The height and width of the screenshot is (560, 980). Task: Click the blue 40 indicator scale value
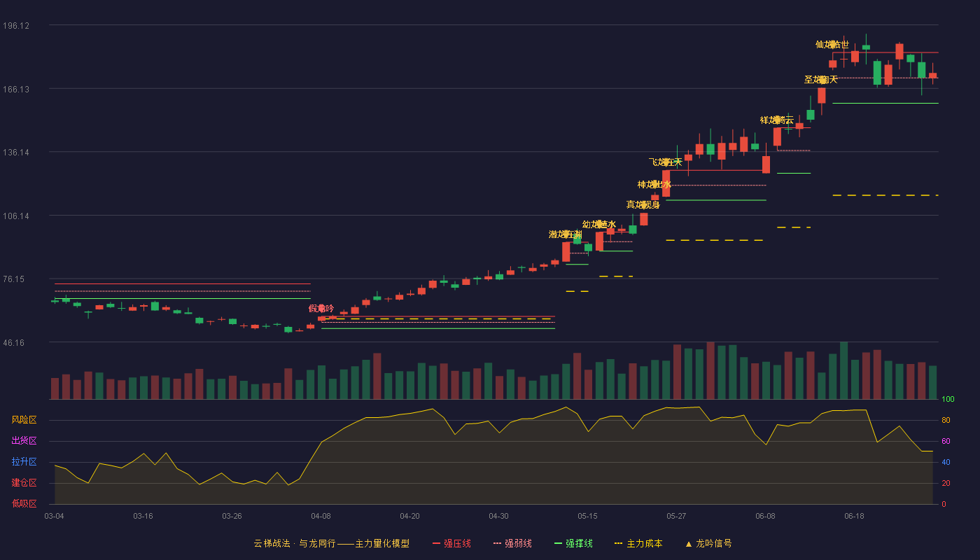pyautogui.click(x=946, y=463)
